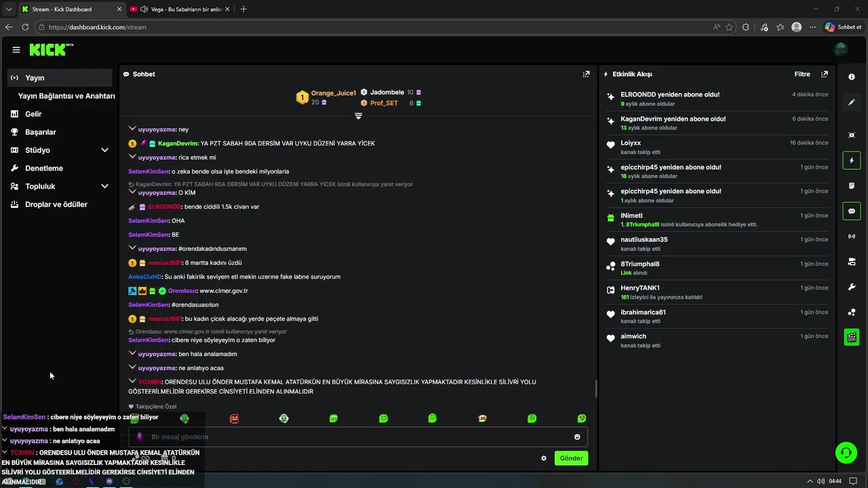Toggle the chat panel button in right sidebar
The image size is (868, 488).
[x=852, y=211]
